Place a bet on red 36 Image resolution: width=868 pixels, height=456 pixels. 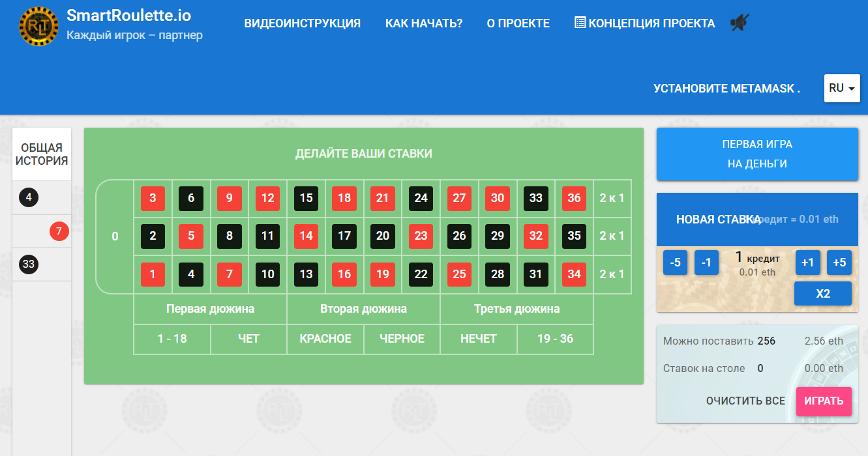(x=575, y=198)
